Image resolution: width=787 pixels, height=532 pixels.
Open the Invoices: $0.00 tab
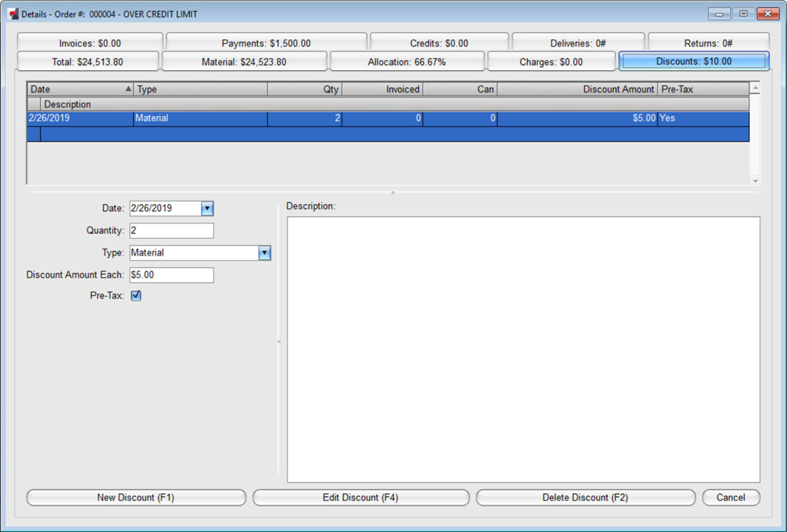(x=90, y=43)
